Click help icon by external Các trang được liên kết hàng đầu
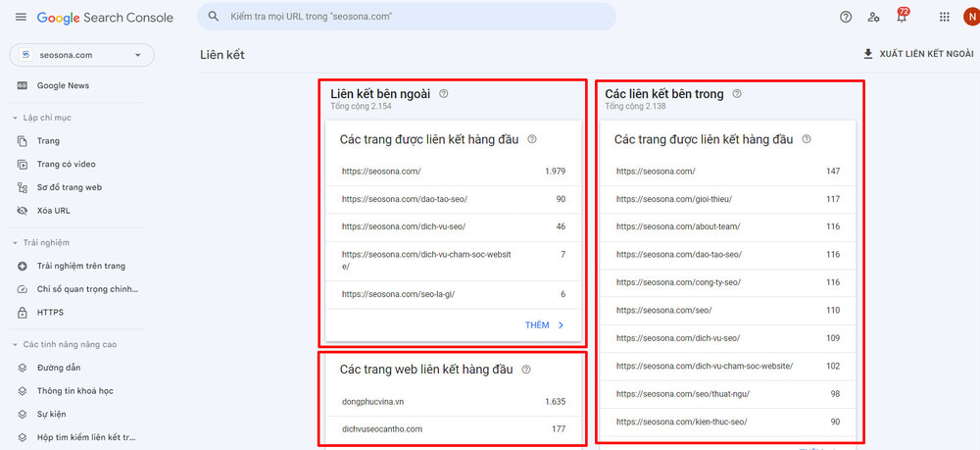 [532, 139]
